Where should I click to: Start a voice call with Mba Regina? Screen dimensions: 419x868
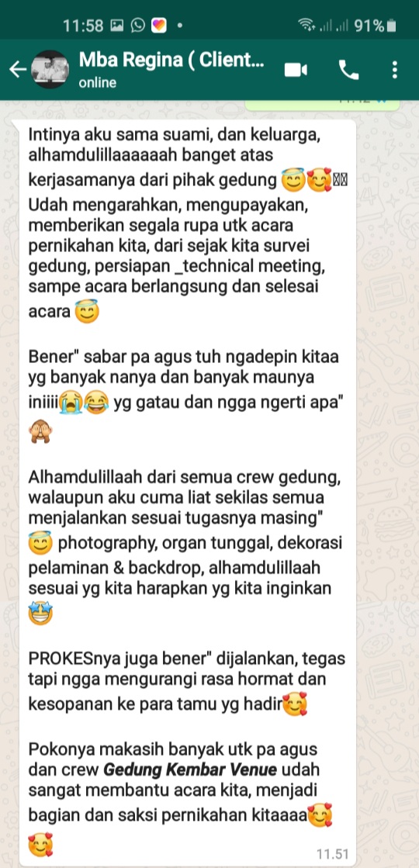(348, 70)
